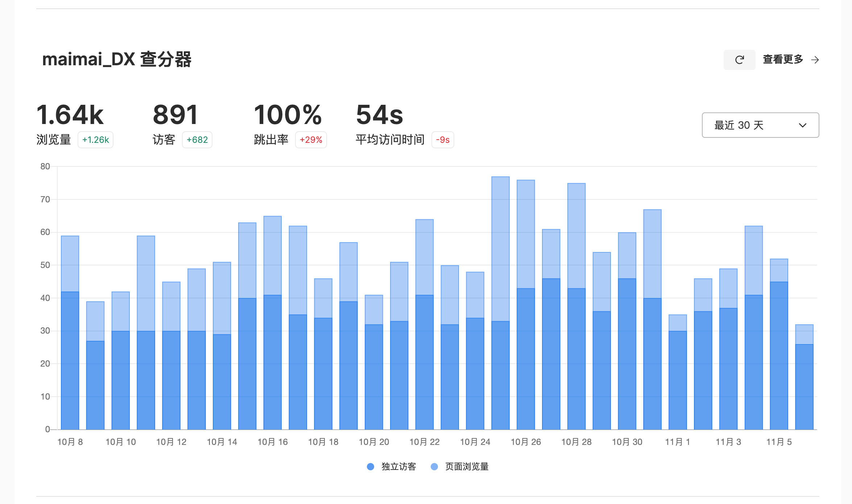
Task: Click the maimai_DX 查分器 title
Action: pyautogui.click(x=117, y=59)
